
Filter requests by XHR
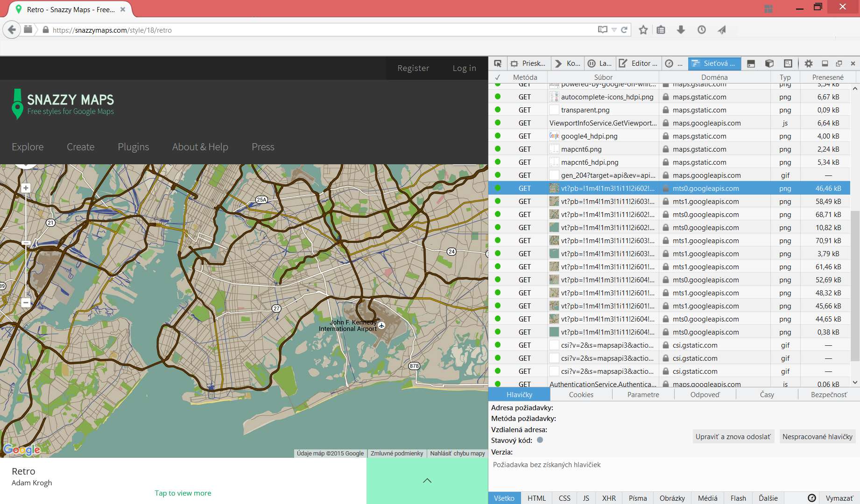tap(609, 498)
